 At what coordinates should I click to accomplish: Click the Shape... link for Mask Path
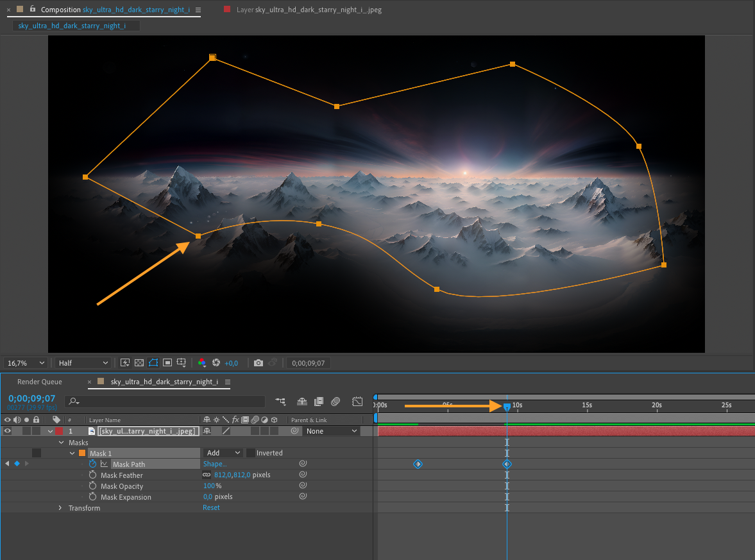[x=214, y=464]
